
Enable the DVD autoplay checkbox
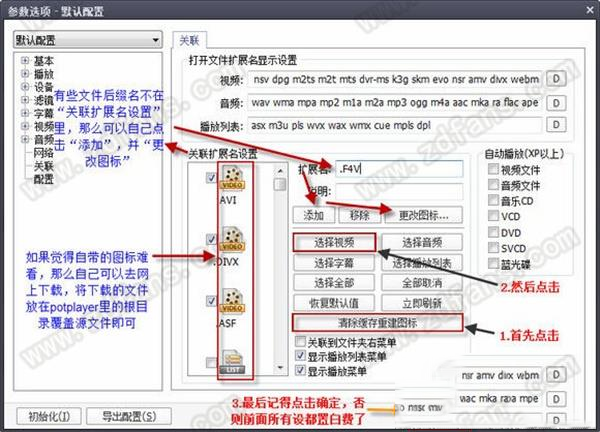click(494, 231)
